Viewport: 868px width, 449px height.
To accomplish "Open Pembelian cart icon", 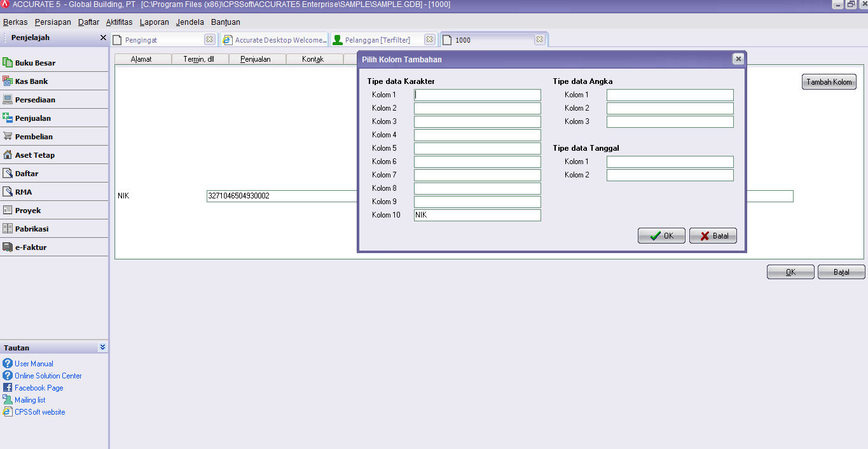I will point(8,136).
